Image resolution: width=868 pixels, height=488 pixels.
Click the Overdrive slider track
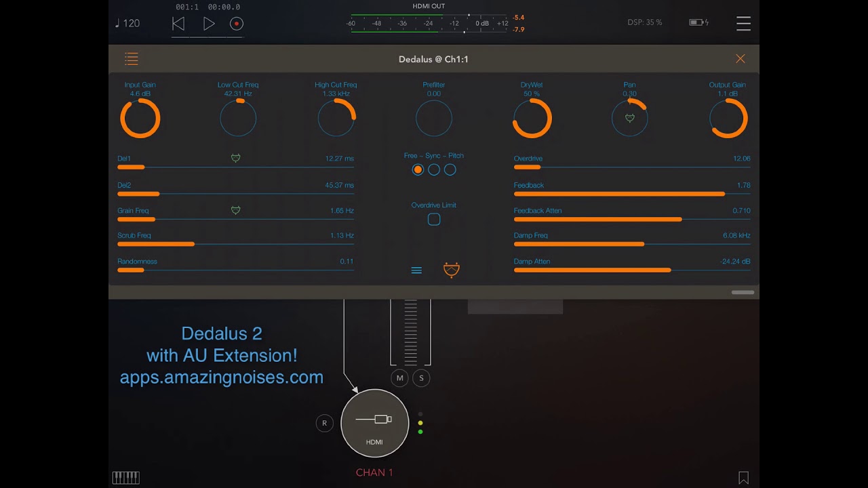point(632,167)
